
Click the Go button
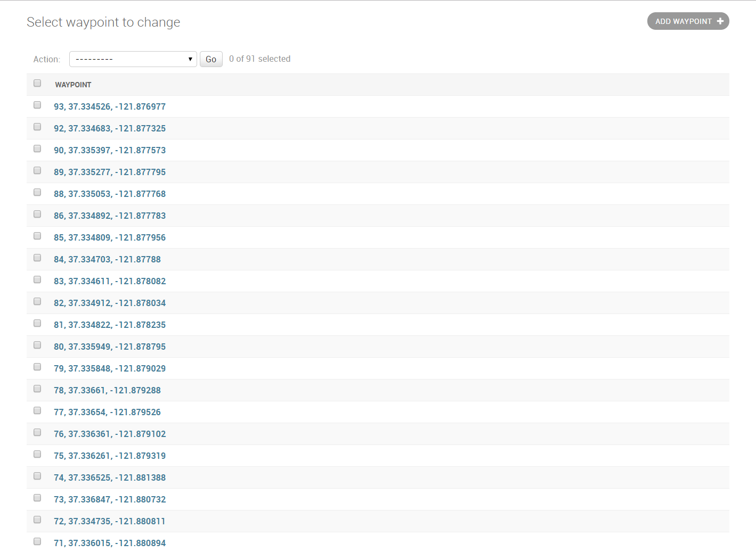pos(211,59)
